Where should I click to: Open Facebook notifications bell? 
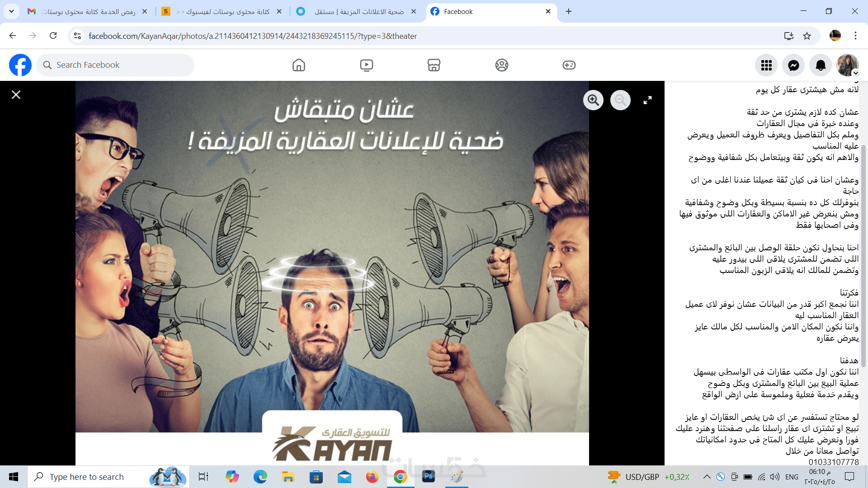821,66
